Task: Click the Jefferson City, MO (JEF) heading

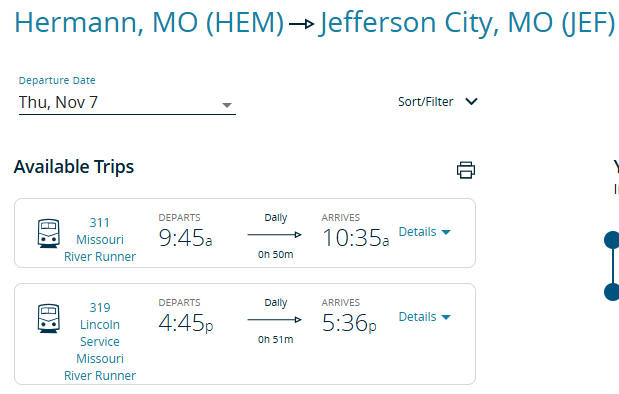Action: tap(467, 23)
